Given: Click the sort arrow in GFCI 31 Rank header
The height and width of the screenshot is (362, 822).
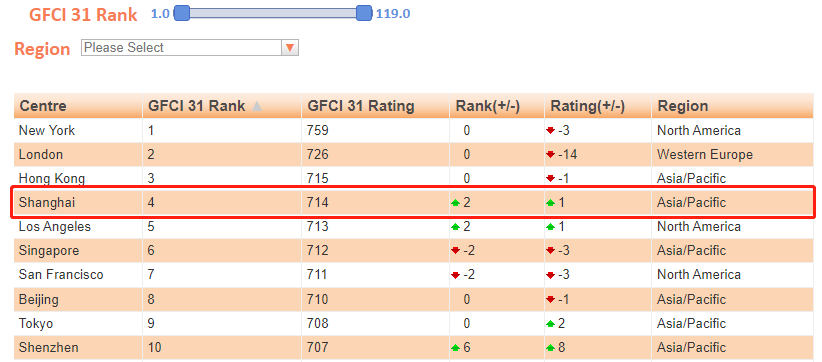Looking at the screenshot, I should pyautogui.click(x=257, y=106).
